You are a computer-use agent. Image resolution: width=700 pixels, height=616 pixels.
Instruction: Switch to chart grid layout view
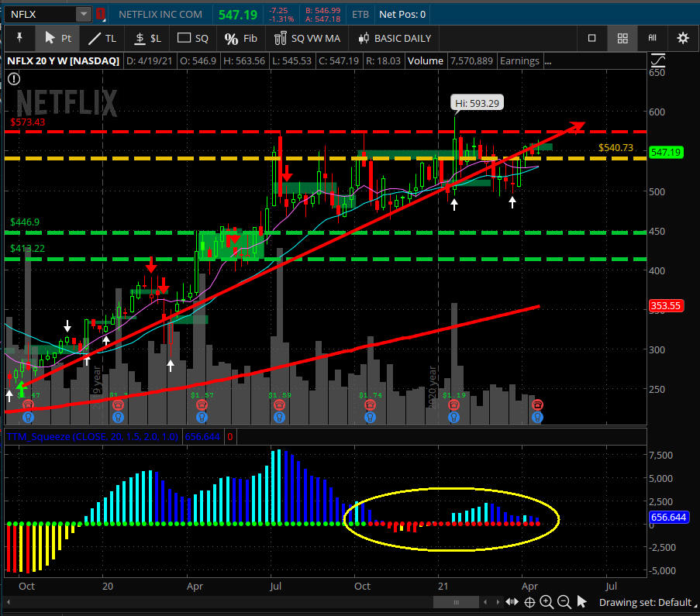(x=622, y=38)
